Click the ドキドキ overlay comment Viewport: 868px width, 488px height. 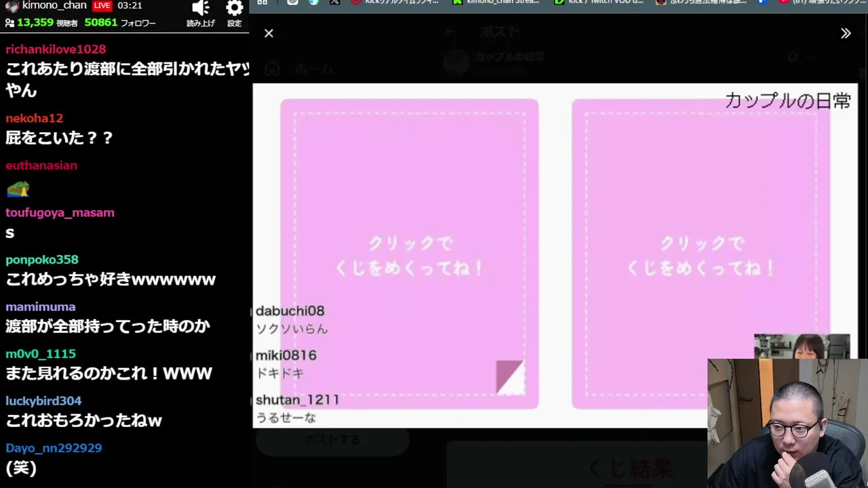(x=279, y=373)
